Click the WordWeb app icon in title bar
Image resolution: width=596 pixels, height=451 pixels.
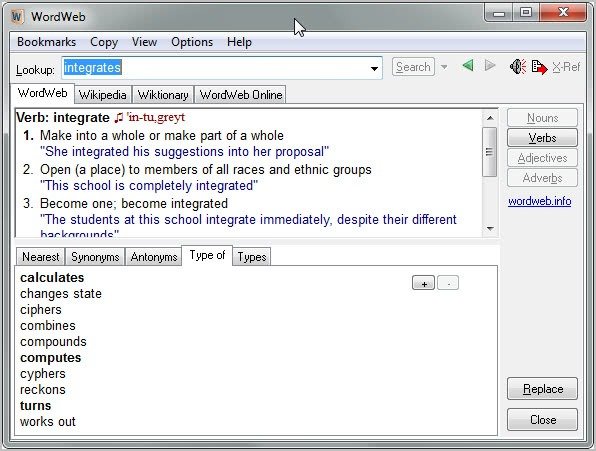[x=17, y=17]
